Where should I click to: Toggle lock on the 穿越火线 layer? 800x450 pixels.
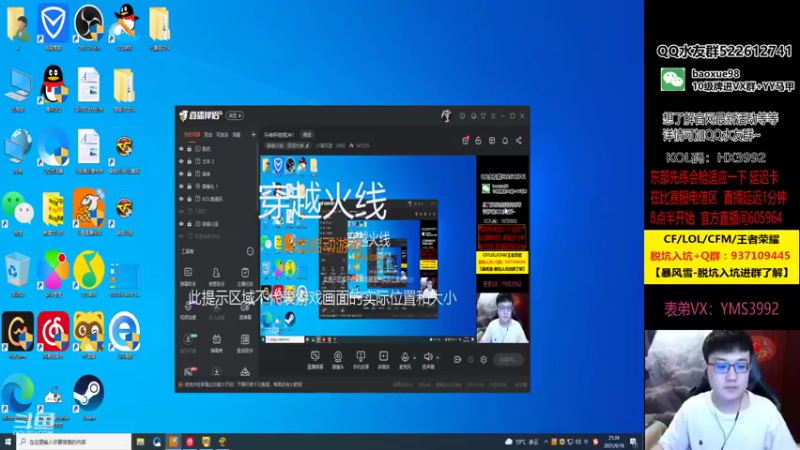tap(189, 224)
